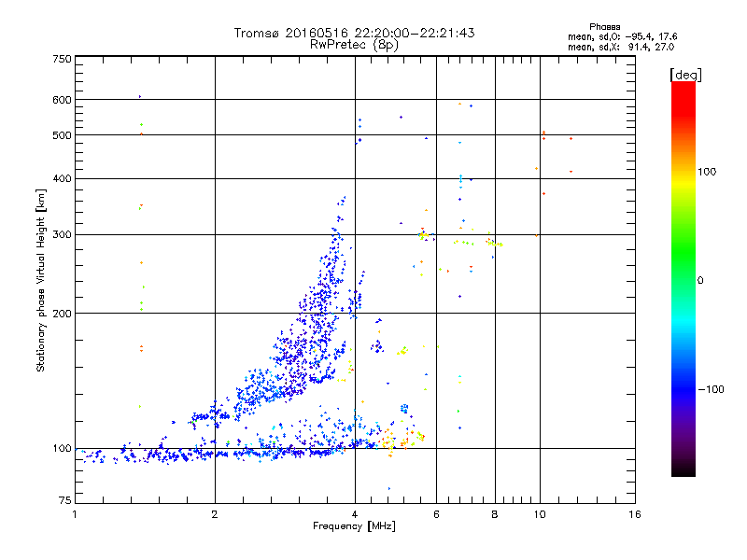Click the x-axis tick label '1'
Image resolution: width=747 pixels, height=560 pixels.
point(75,514)
